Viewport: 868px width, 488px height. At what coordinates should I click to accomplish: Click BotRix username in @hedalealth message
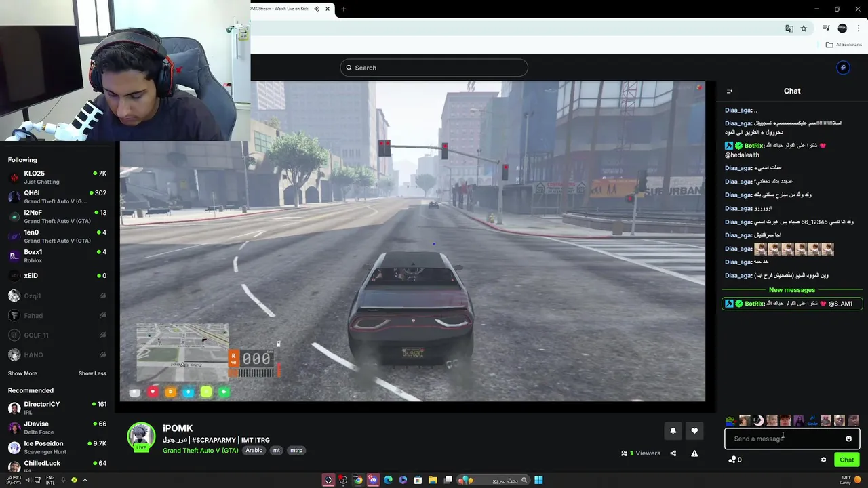755,146
